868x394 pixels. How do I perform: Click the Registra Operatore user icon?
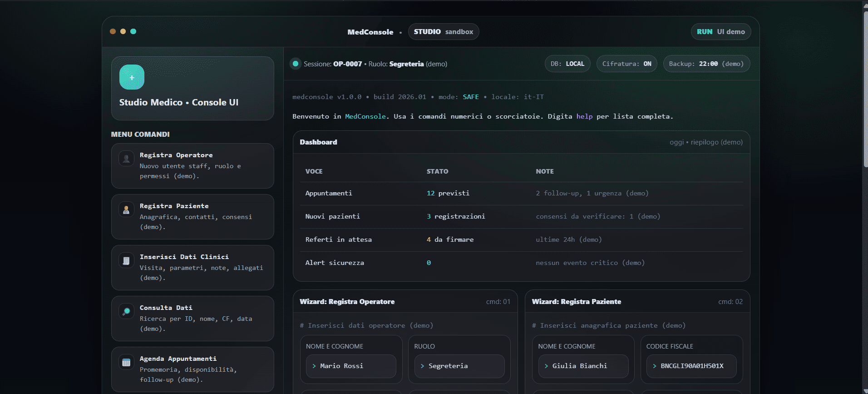click(x=126, y=159)
